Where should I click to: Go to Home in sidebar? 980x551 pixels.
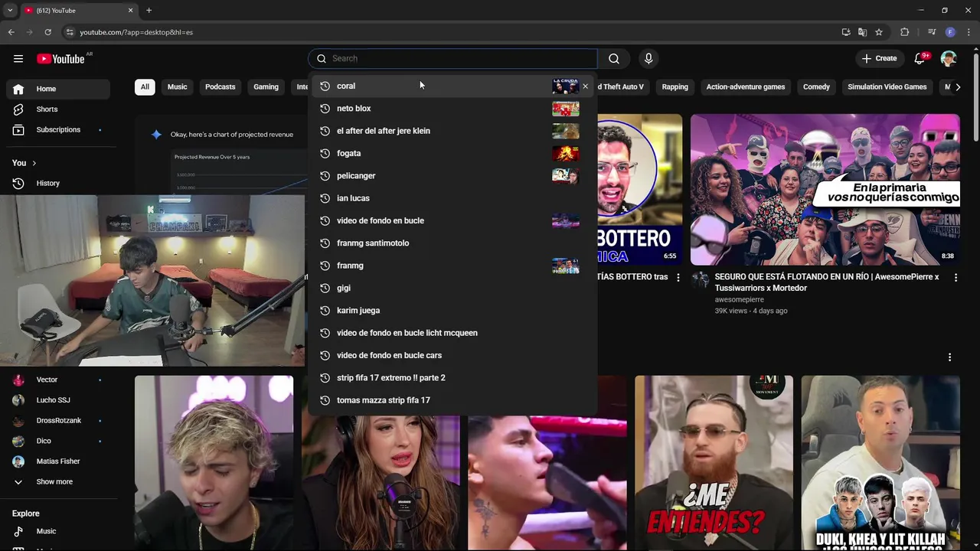[x=58, y=89]
